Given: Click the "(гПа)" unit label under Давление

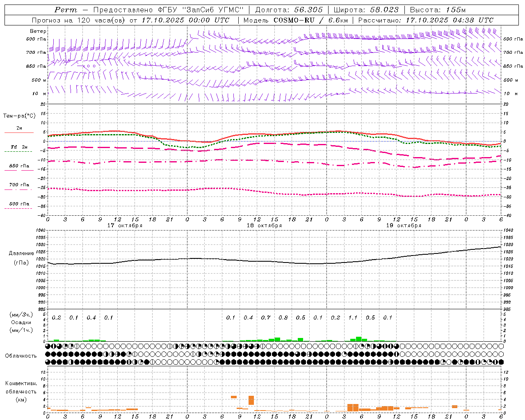Looking at the screenshot, I should click(21, 262).
